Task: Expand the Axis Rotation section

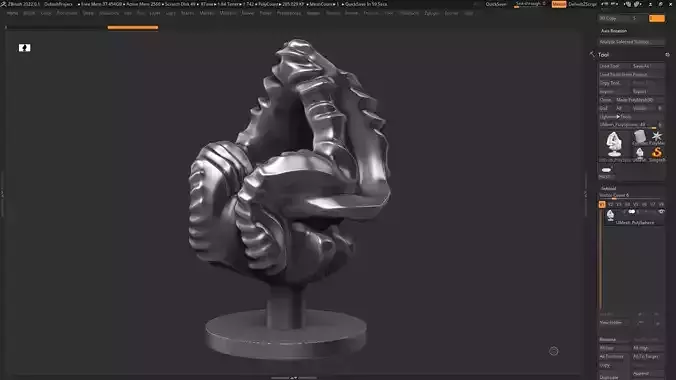Action: point(614,31)
